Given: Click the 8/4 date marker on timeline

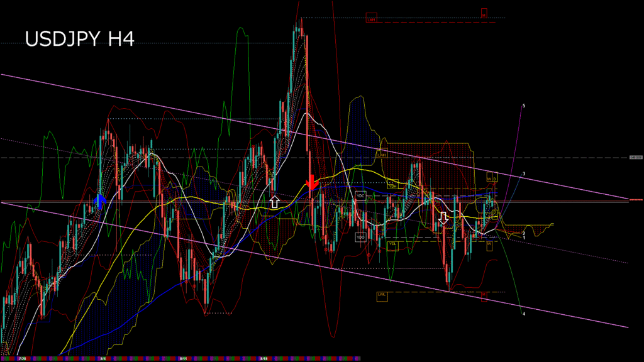Looking at the screenshot, I should coord(102,358).
